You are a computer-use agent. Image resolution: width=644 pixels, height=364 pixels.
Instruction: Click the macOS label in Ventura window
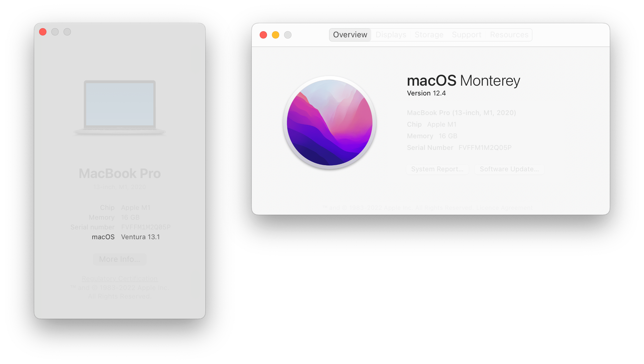103,237
